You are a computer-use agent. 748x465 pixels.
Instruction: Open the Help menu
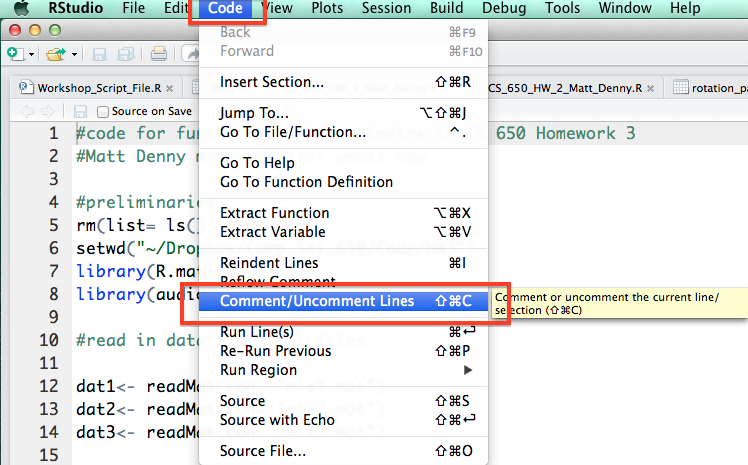coord(685,8)
